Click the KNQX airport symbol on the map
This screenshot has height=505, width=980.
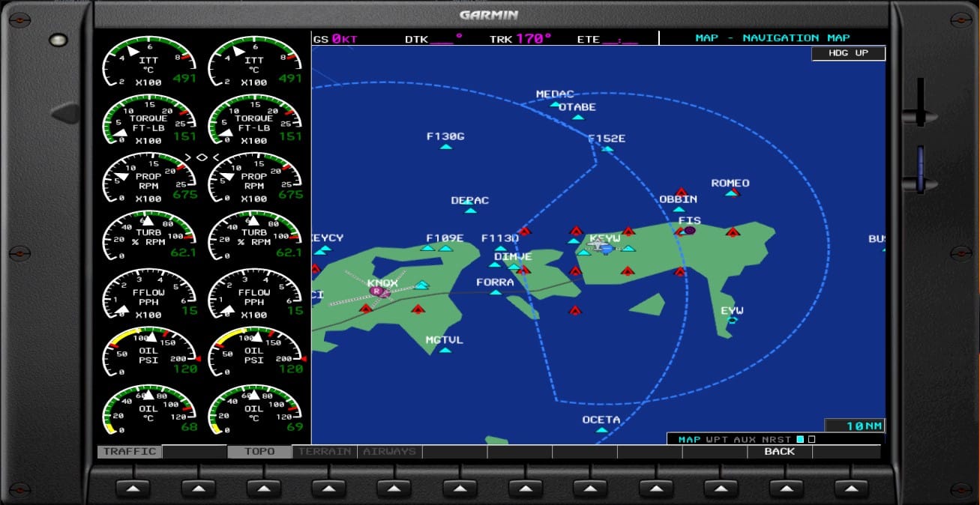(381, 291)
